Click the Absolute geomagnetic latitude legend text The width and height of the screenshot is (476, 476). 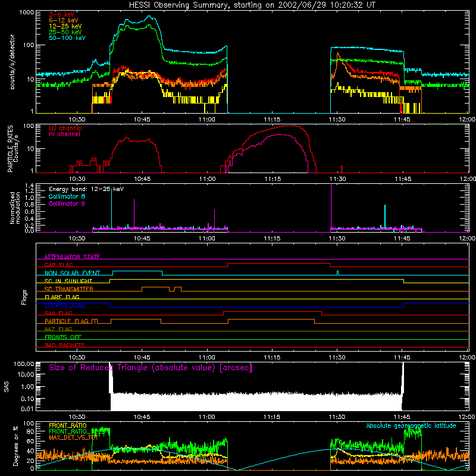411,425
